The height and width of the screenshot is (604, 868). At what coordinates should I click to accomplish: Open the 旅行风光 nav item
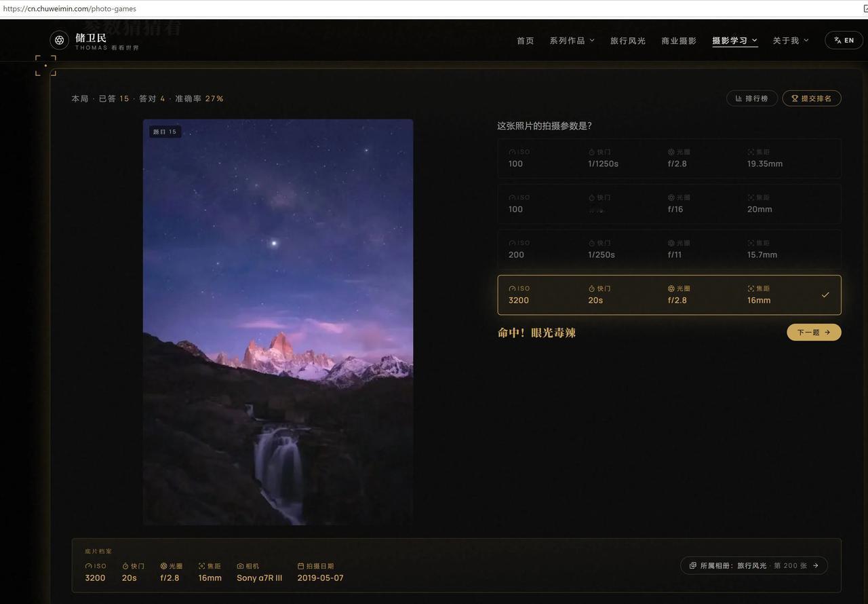(x=627, y=41)
